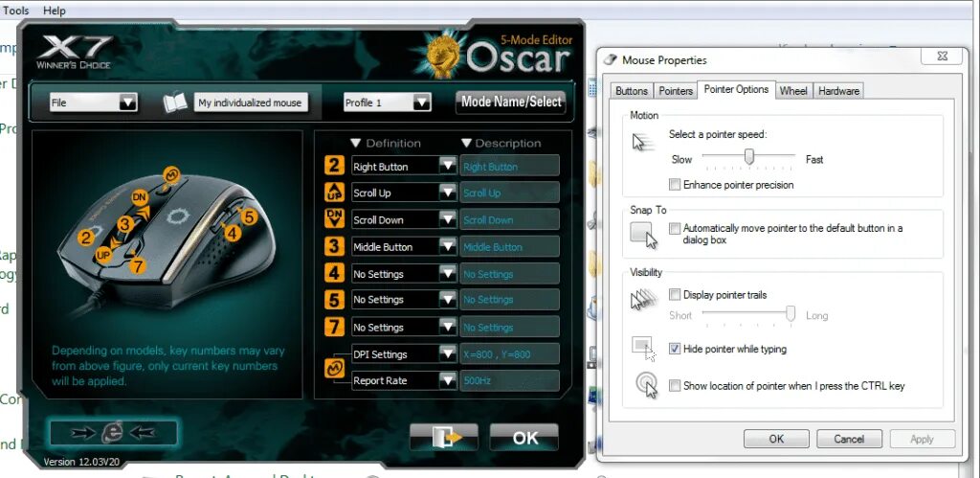980x478 pixels.
Task: Click button 3 marker on the mouse picture
Action: pos(125,224)
